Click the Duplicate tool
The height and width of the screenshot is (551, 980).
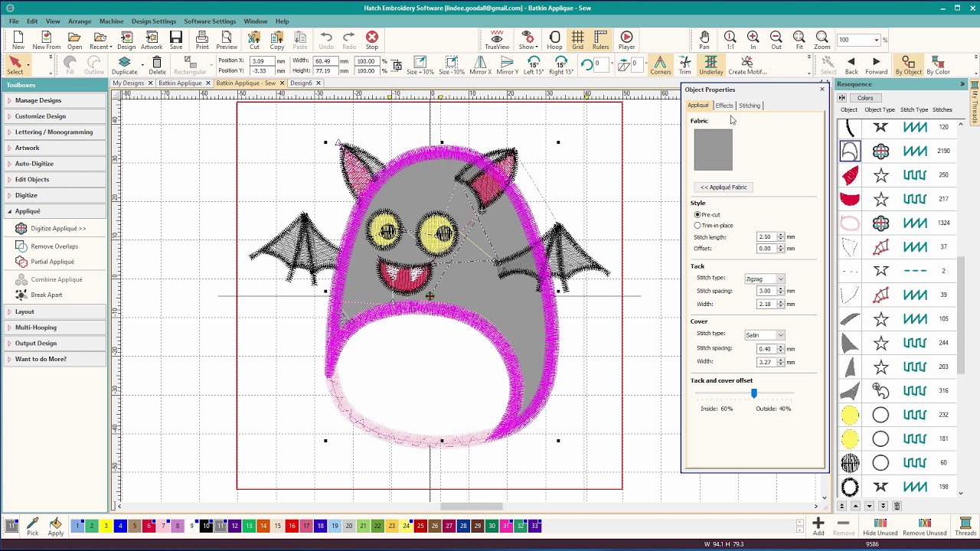point(124,66)
